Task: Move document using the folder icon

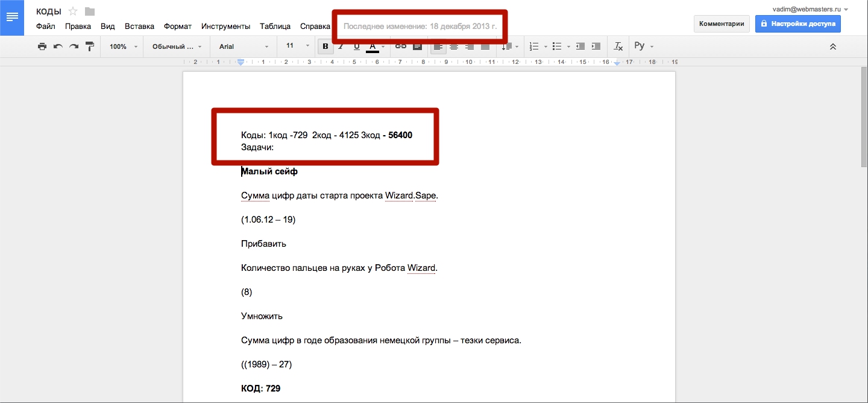Action: tap(90, 11)
